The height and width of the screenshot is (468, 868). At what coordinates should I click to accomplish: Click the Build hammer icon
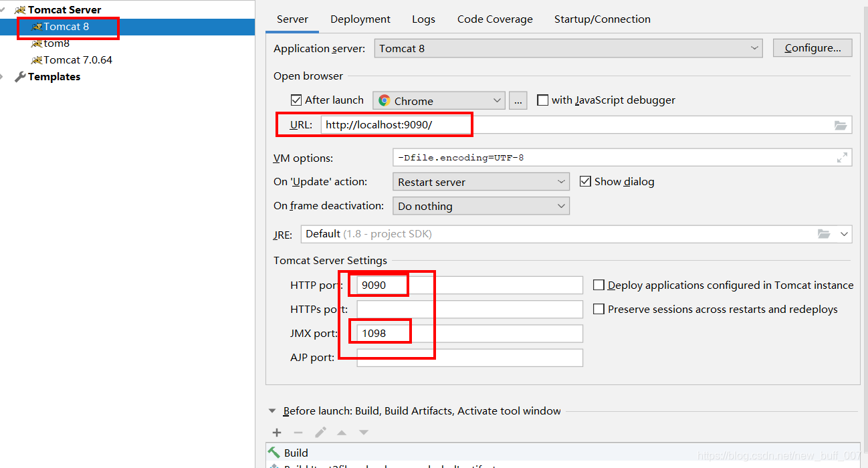coord(274,453)
